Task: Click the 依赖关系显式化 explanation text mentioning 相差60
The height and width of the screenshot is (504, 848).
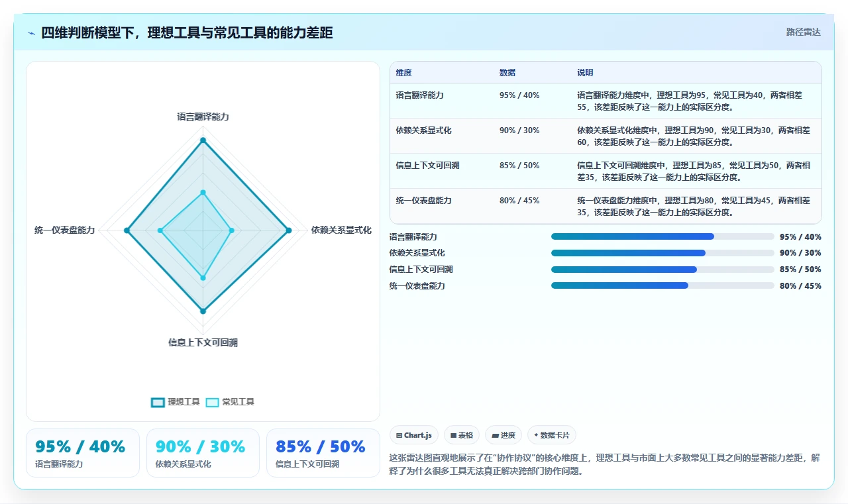Action: pyautogui.click(x=694, y=136)
